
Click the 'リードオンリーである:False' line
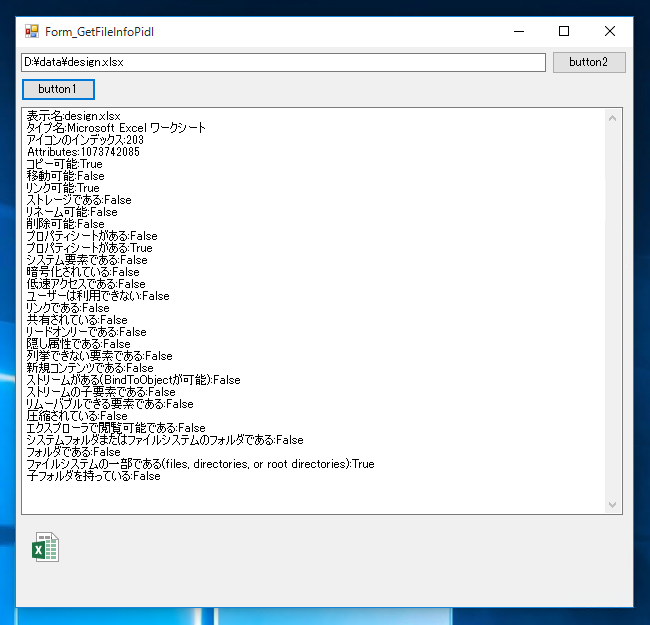86,332
